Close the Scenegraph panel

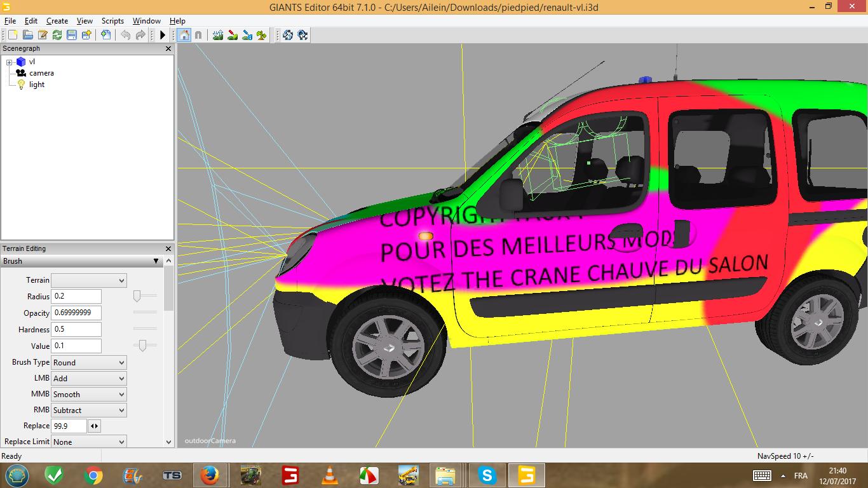coord(168,49)
